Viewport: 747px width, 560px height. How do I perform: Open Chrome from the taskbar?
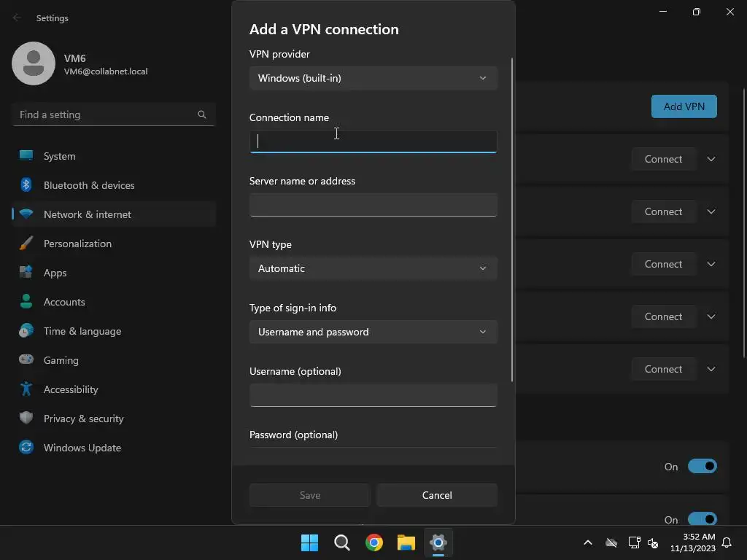click(x=374, y=542)
